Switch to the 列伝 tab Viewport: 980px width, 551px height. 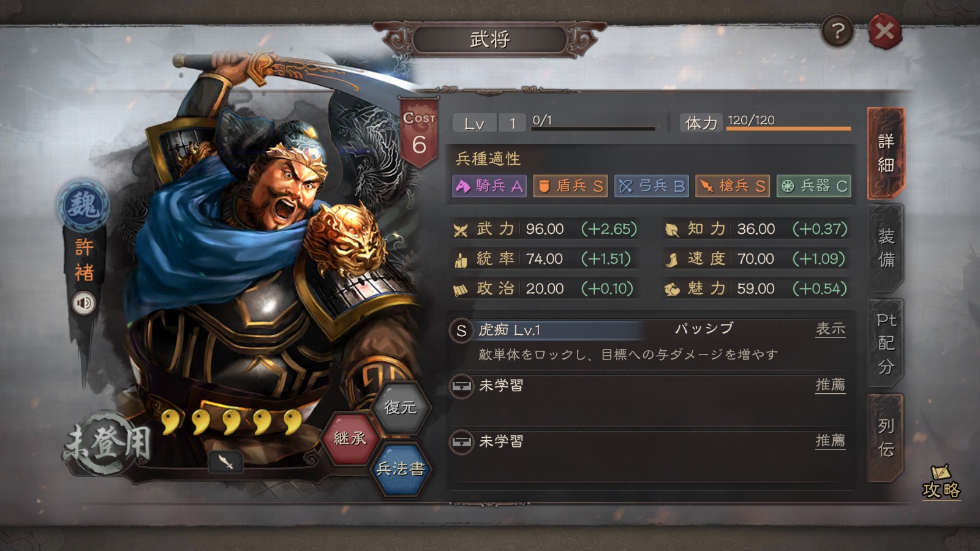click(886, 438)
